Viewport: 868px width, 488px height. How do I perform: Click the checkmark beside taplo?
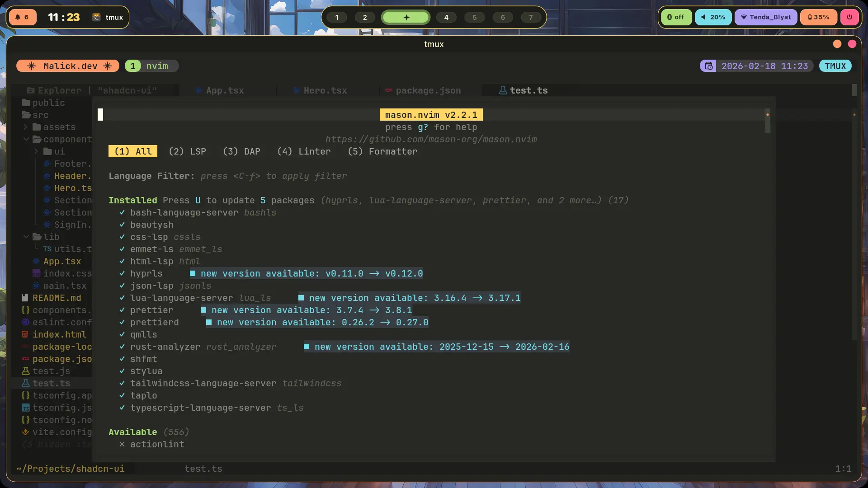click(122, 395)
